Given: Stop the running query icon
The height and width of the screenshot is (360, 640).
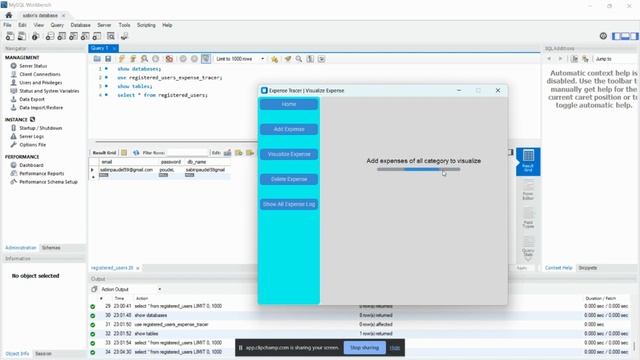Looking at the screenshot, I should (156, 59).
